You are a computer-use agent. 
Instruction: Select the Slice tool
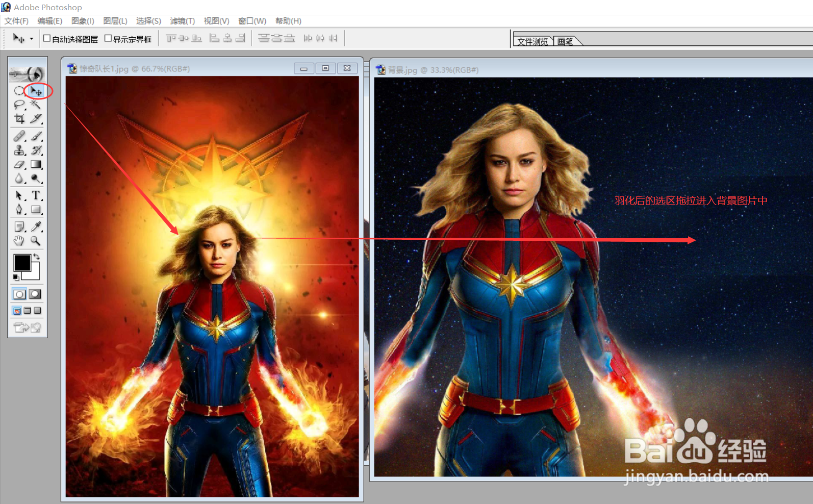coord(36,119)
